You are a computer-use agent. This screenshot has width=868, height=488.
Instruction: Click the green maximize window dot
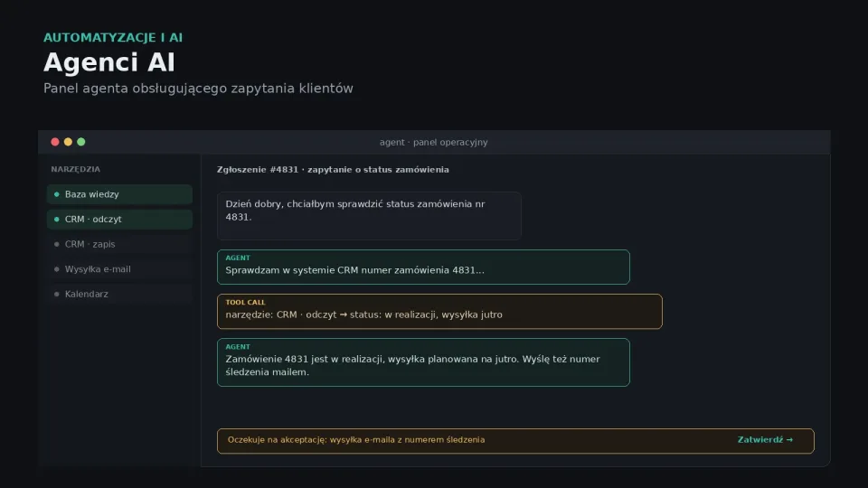[x=80, y=142]
